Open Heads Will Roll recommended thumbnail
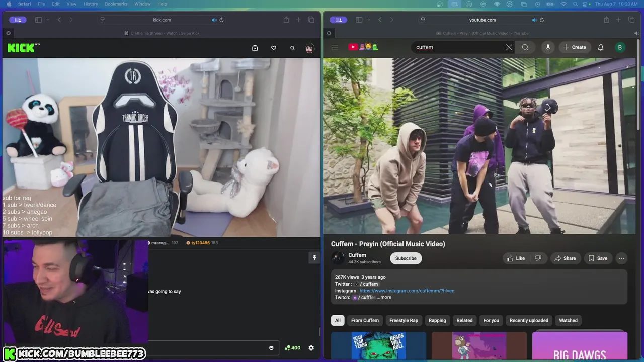This screenshot has height=362, width=644. tap(378, 346)
